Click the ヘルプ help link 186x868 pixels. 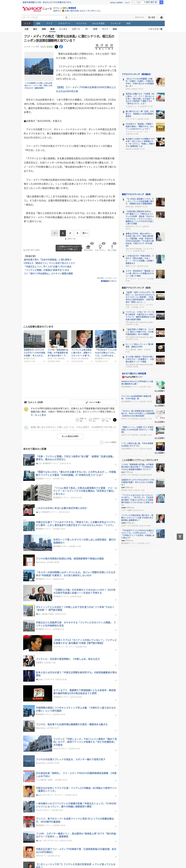127,2
